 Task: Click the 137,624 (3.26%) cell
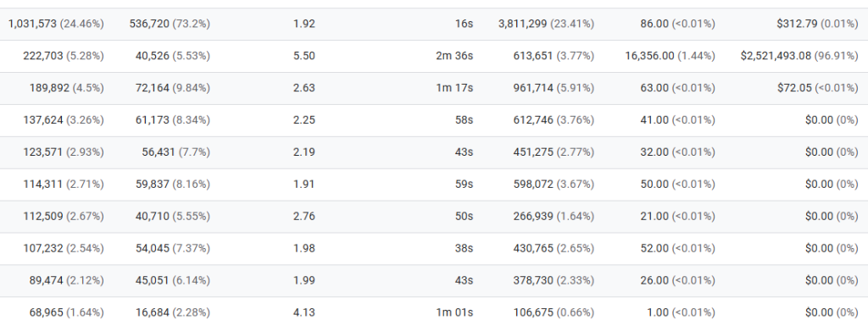pyautogui.click(x=63, y=120)
